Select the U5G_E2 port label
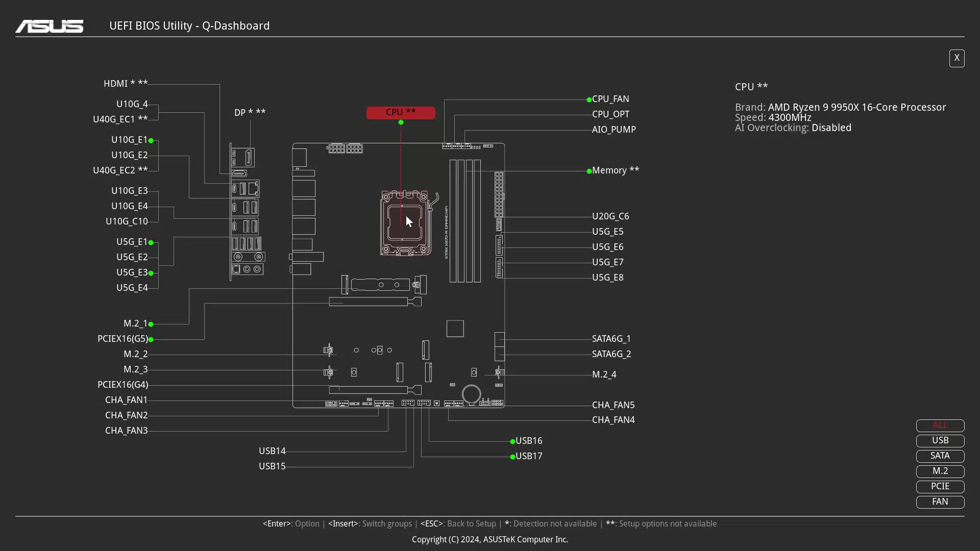Viewport: 980px width, 551px height. click(x=132, y=257)
